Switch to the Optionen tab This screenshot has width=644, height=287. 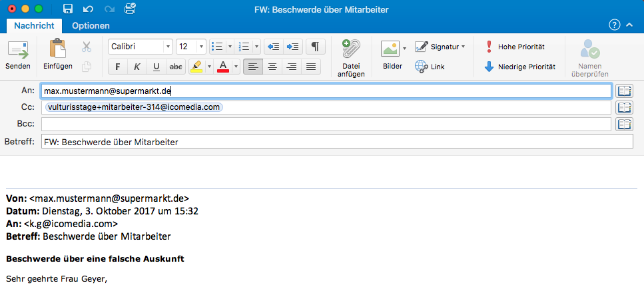[91, 25]
